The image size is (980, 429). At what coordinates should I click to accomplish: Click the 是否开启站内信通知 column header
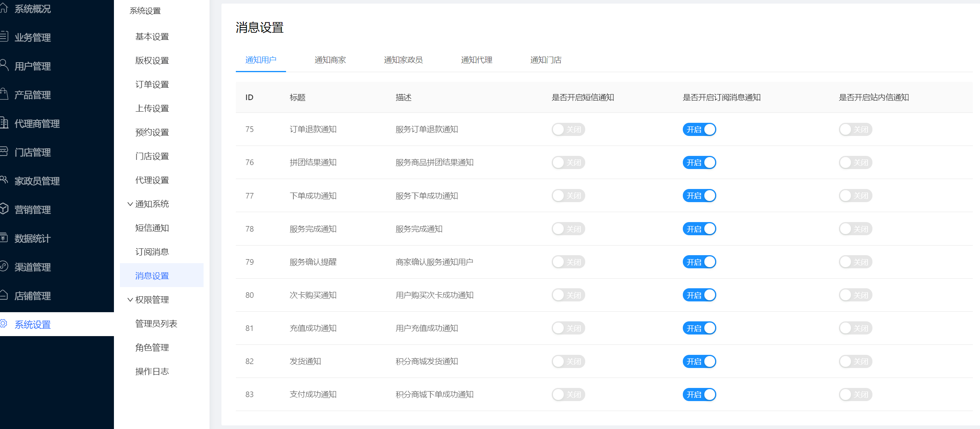tap(874, 97)
